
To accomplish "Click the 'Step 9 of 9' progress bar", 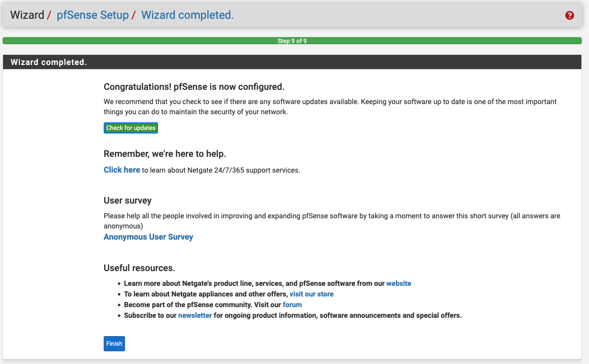I will pyautogui.click(x=292, y=41).
